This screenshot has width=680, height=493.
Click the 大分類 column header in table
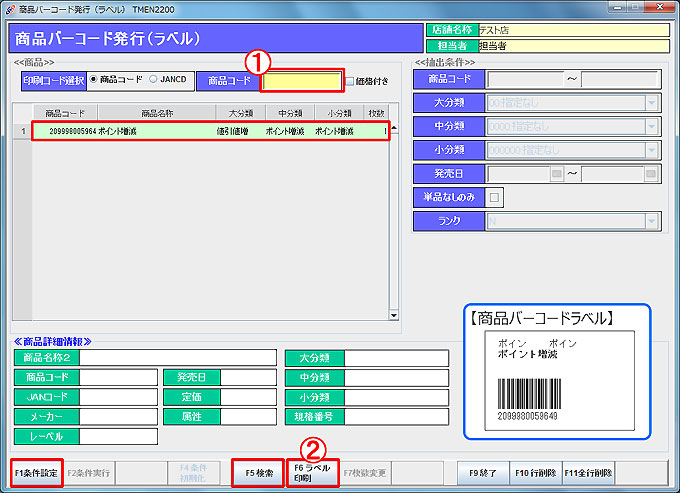pyautogui.click(x=241, y=113)
